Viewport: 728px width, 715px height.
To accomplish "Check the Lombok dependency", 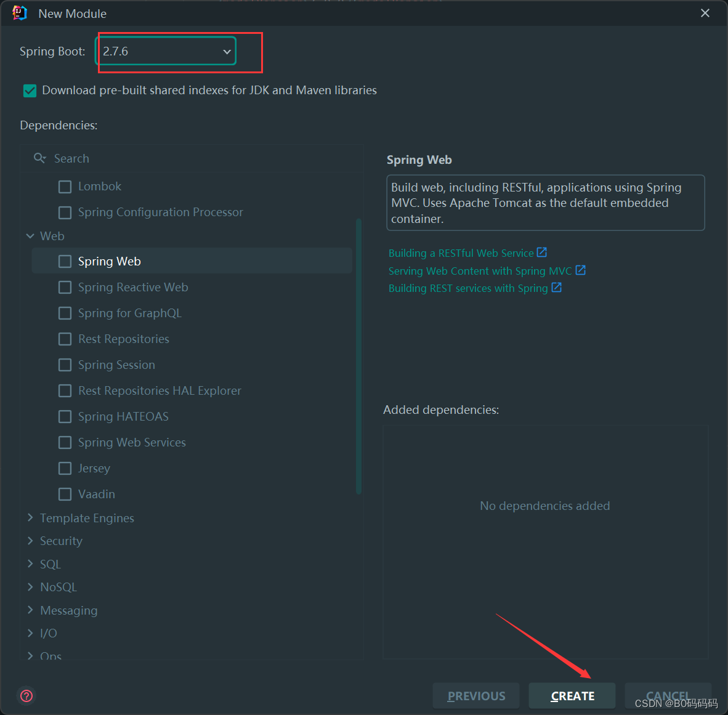I will (x=65, y=187).
